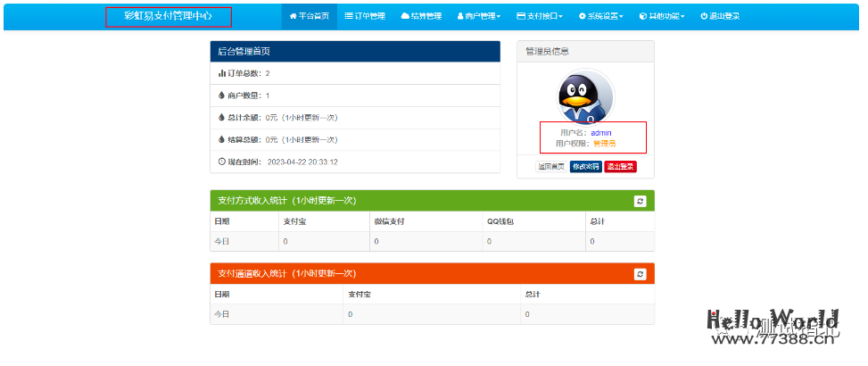Click 今日 row in the 支付通道收入统计 table
Viewport: 868px width, 366px height.
point(433,314)
